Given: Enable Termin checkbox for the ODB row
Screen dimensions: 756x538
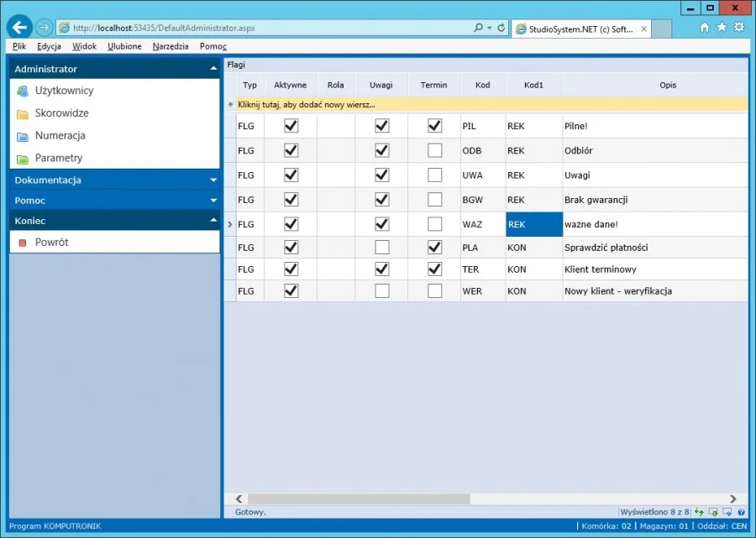Looking at the screenshot, I should tap(434, 150).
